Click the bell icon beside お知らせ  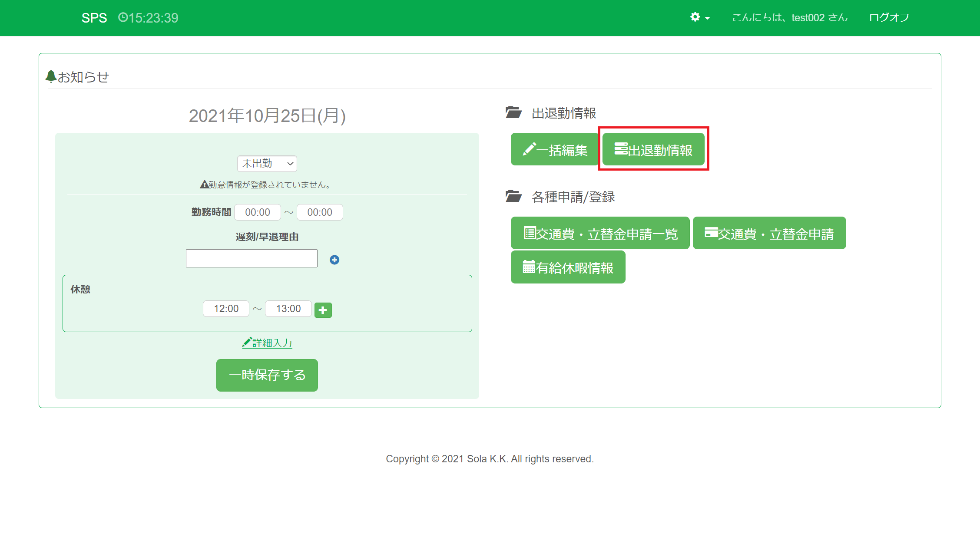click(51, 76)
